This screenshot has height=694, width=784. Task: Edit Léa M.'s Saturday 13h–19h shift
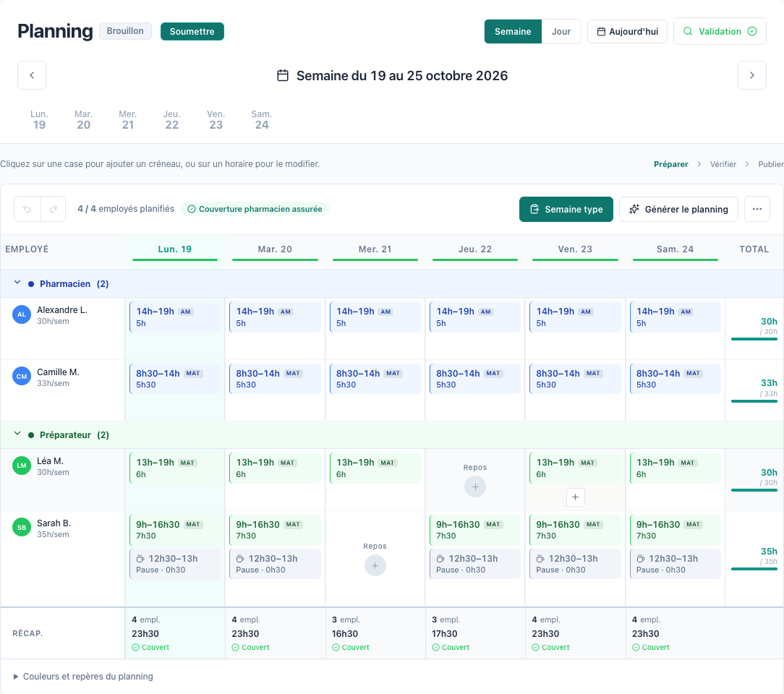pyautogui.click(x=675, y=468)
